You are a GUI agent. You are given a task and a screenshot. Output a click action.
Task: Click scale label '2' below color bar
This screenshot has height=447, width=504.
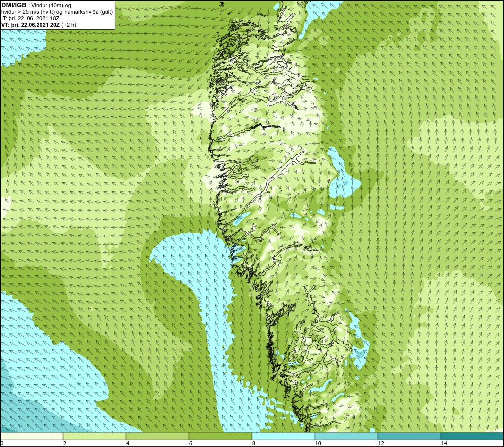tap(65, 444)
